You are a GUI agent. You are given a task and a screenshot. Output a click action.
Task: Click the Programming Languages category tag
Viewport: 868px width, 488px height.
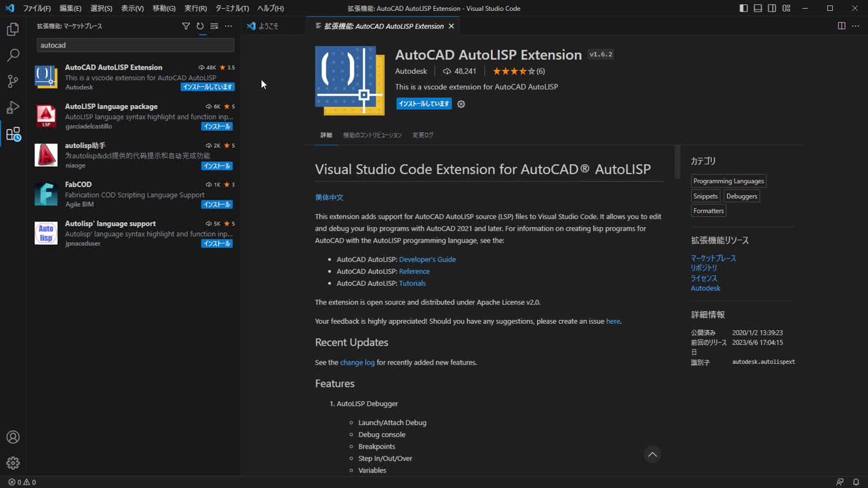[728, 181]
